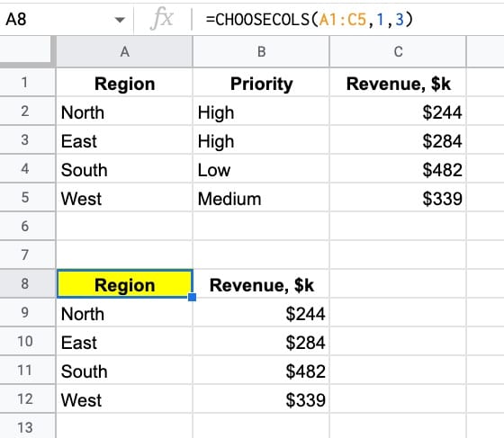Screen dimensions: 504x438
Task: Select row 8 header
Action: click(28, 283)
